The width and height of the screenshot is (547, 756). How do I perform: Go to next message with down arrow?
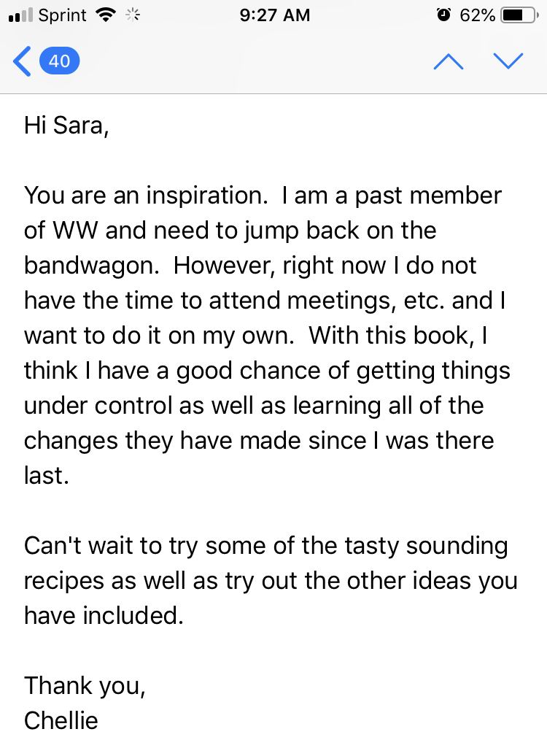[508, 61]
